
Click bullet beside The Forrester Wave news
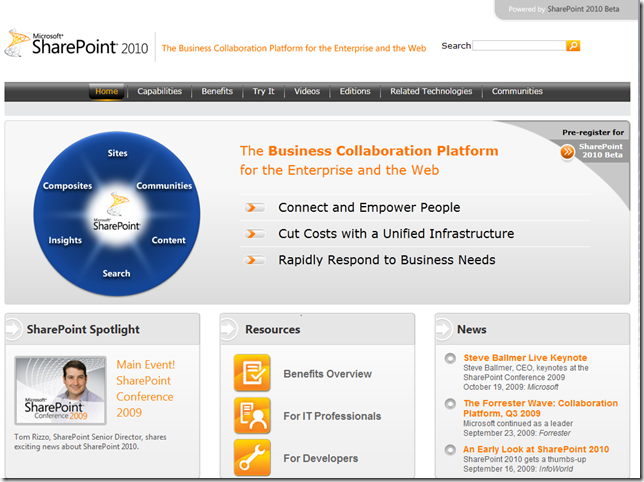pyautogui.click(x=450, y=404)
